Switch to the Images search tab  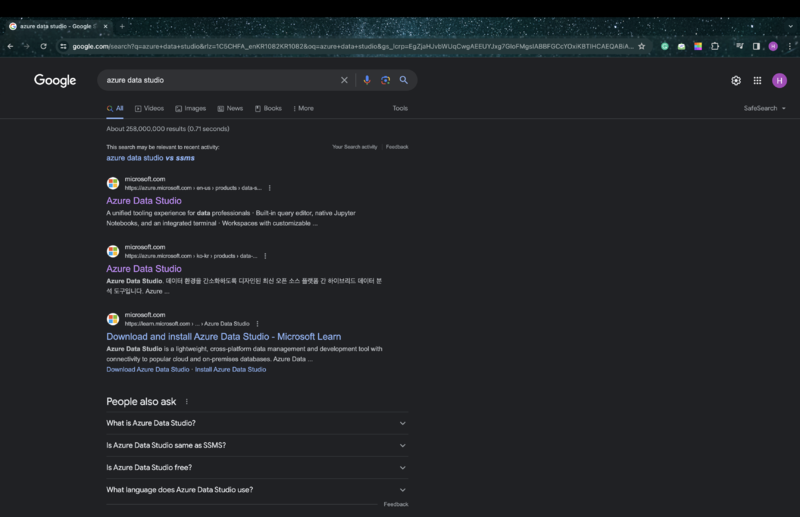click(190, 108)
